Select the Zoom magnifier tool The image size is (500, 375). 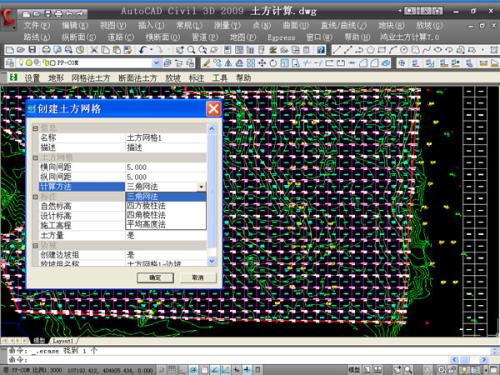191,50
